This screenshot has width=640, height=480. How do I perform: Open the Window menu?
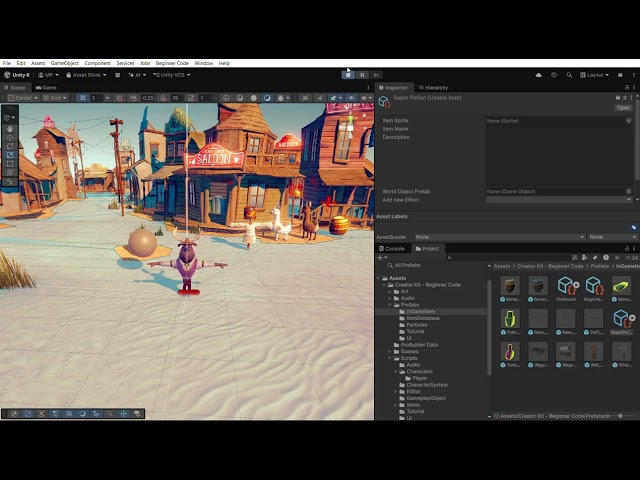pos(204,63)
